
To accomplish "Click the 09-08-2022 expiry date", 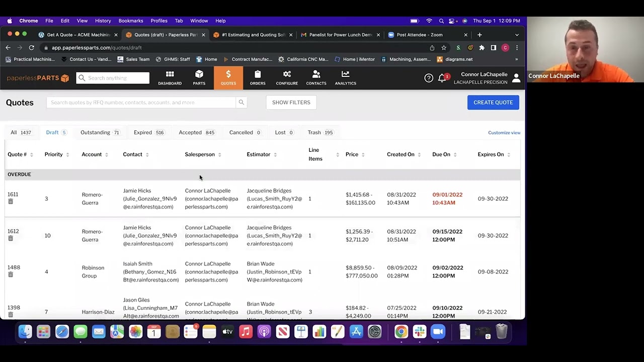I will (x=493, y=272).
